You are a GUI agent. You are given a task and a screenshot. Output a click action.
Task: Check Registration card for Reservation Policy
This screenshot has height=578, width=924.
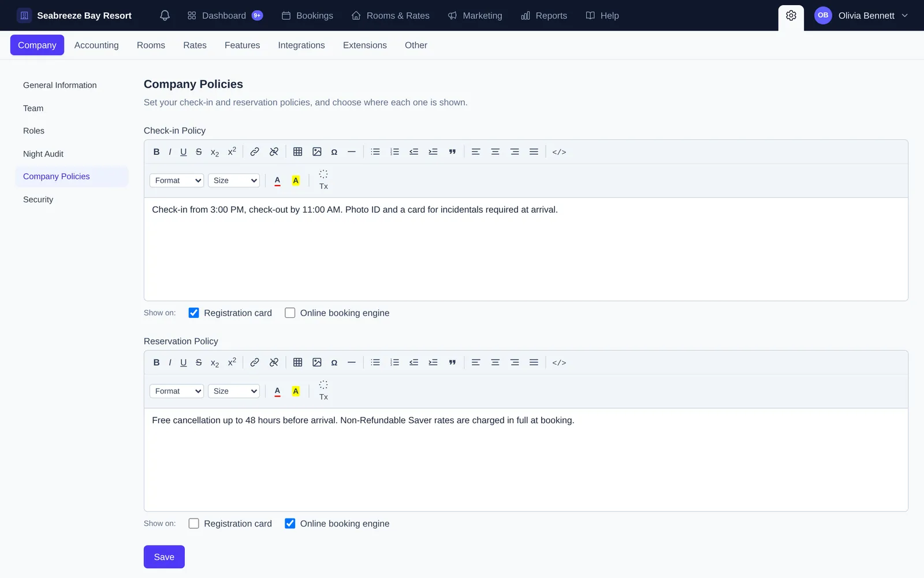(x=194, y=524)
